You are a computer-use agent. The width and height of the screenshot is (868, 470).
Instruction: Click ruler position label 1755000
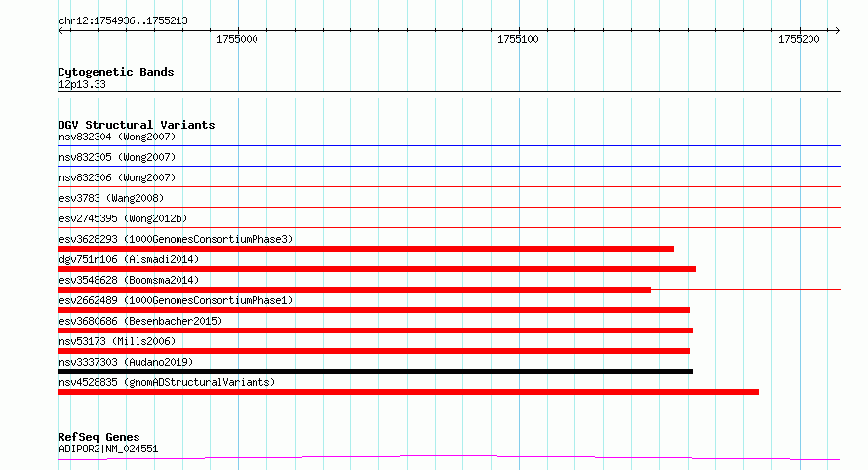237,39
